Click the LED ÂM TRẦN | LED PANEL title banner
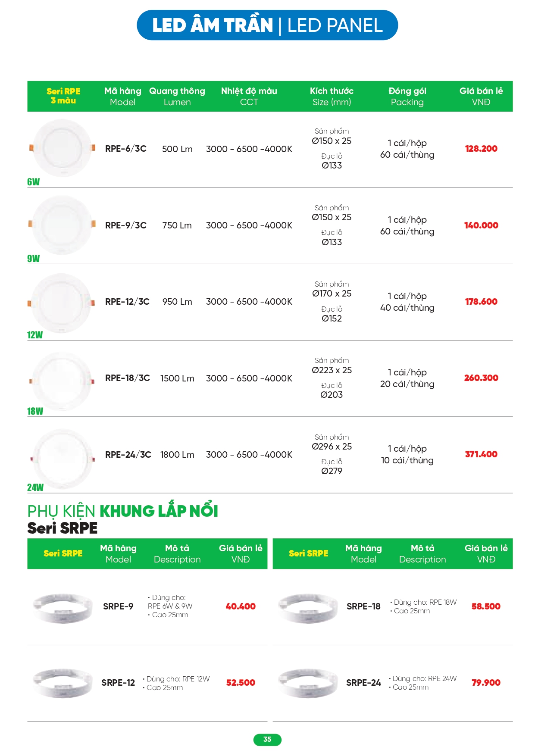535x756 pixels. pos(267,25)
